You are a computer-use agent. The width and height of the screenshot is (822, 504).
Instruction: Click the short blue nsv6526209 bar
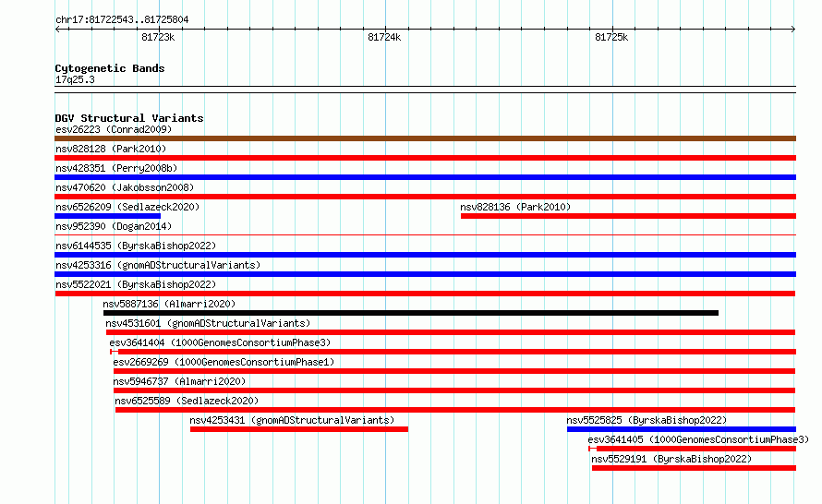[107, 216]
